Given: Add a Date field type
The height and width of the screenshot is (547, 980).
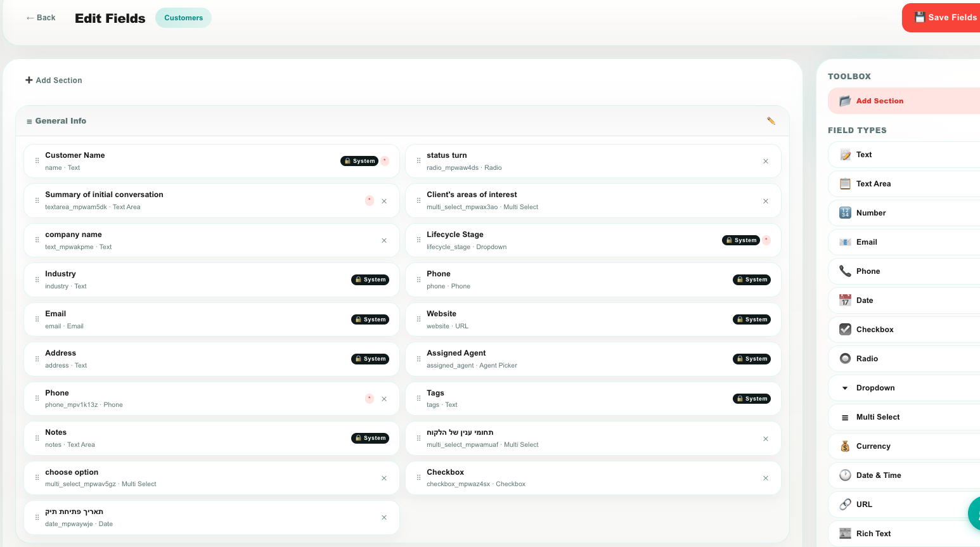Looking at the screenshot, I should coord(904,300).
